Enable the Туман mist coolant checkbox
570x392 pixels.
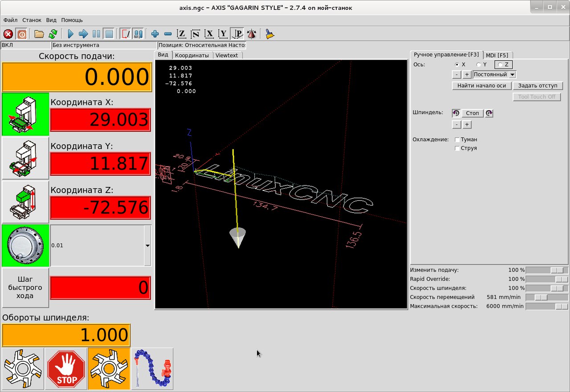457,140
